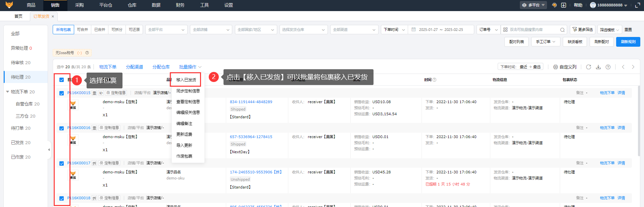Open order link 834-1191444-4848289
This screenshot has height=207, width=644.
click(x=251, y=102)
